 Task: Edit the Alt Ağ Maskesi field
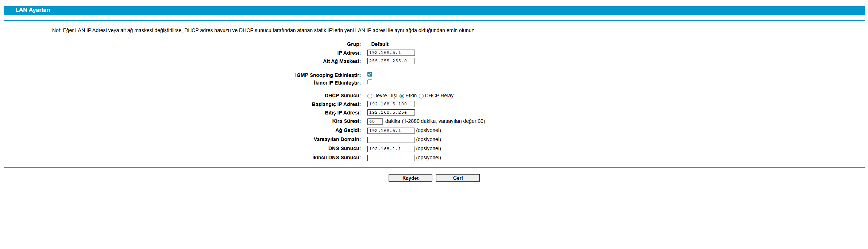(391, 61)
